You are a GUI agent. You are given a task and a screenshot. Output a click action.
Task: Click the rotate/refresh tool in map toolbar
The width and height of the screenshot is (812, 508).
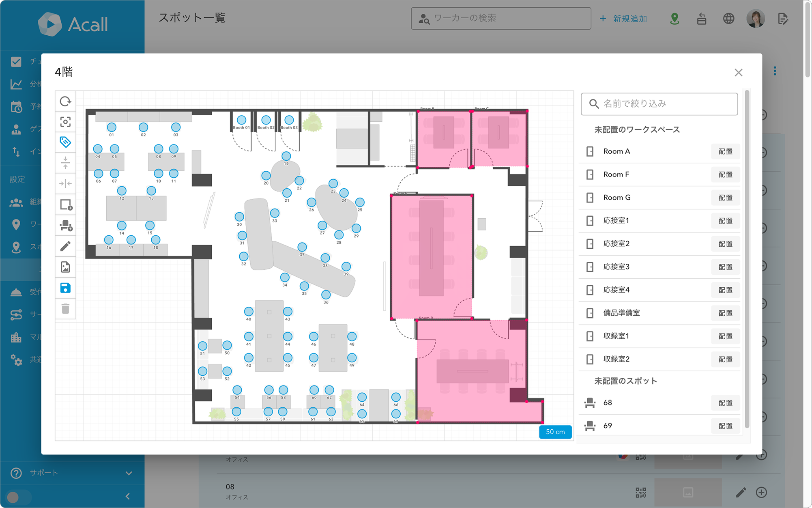tap(65, 101)
